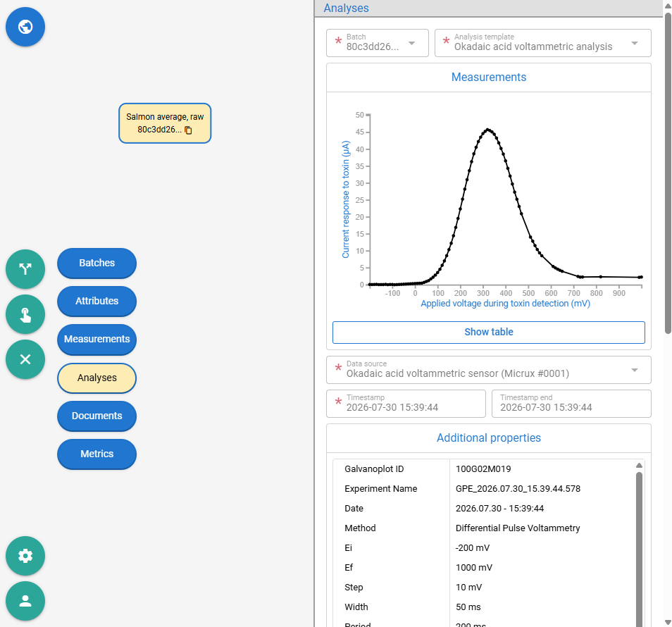This screenshot has height=627, width=672.
Task: Click the Analyses panel title
Action: (347, 8)
